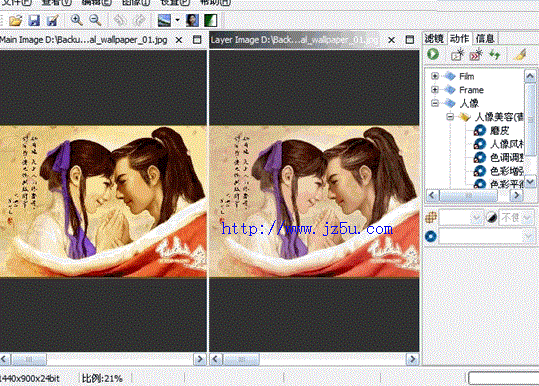Zoom out with the minus magnifier
Viewport: 539px width, 386px height.
[x=95, y=20]
